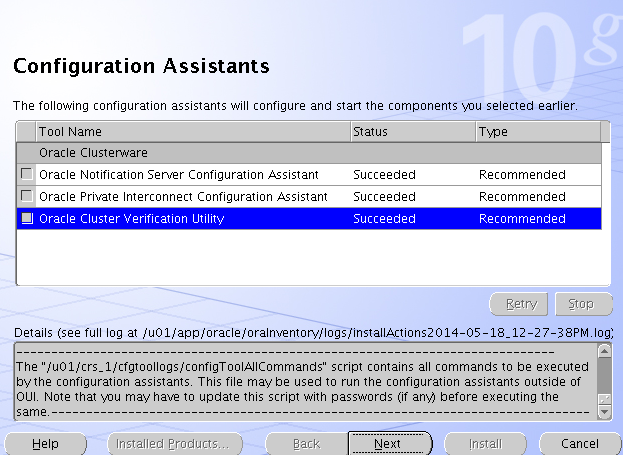Click the Type column header
The height and width of the screenshot is (455, 623).
pyautogui.click(x=538, y=132)
